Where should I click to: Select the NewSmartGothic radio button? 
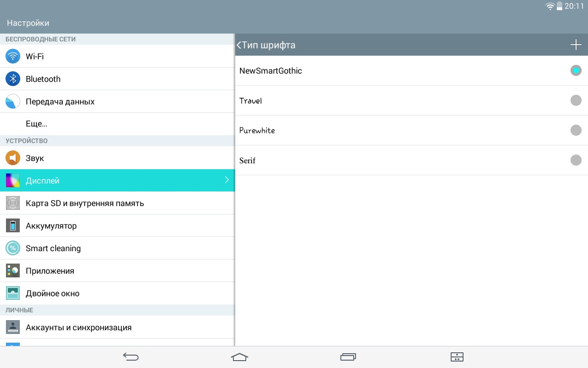point(576,71)
